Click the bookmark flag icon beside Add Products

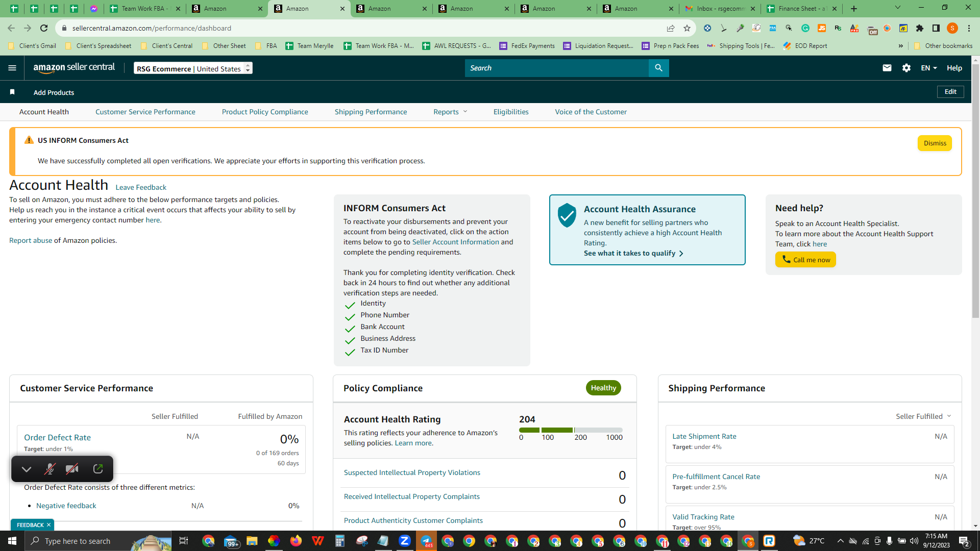click(x=12, y=92)
